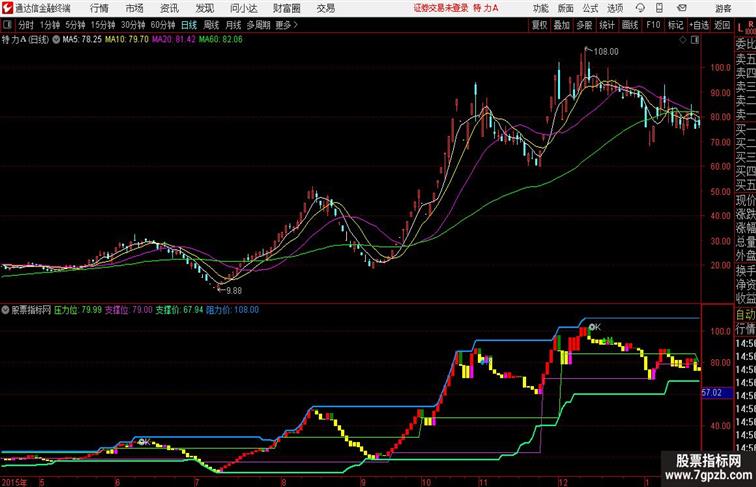Click the 多股 multi-stock button
Viewport: 756px width, 487px height.
[x=584, y=25]
